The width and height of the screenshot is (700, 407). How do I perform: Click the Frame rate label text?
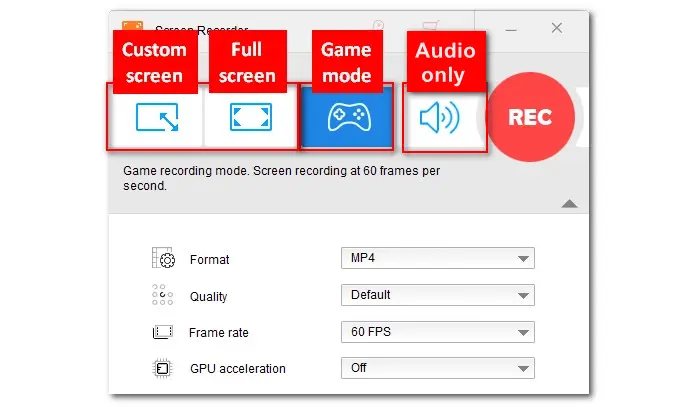(x=219, y=333)
